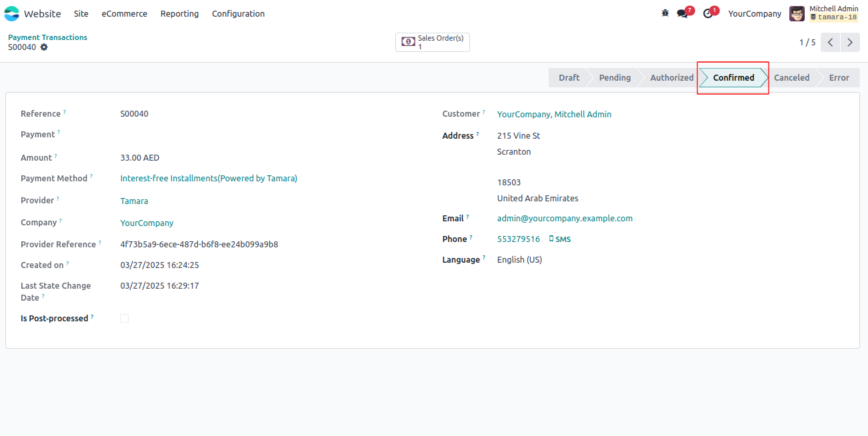Image resolution: width=868 pixels, height=436 pixels.
Task: Go back to Payment Transactions breadcrumb
Action: [47, 37]
